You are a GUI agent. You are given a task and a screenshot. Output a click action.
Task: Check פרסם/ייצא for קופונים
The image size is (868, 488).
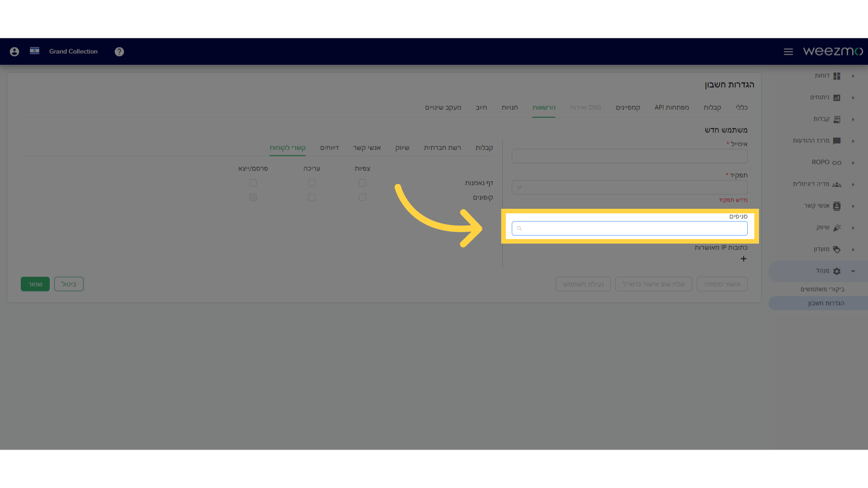pos(253,197)
